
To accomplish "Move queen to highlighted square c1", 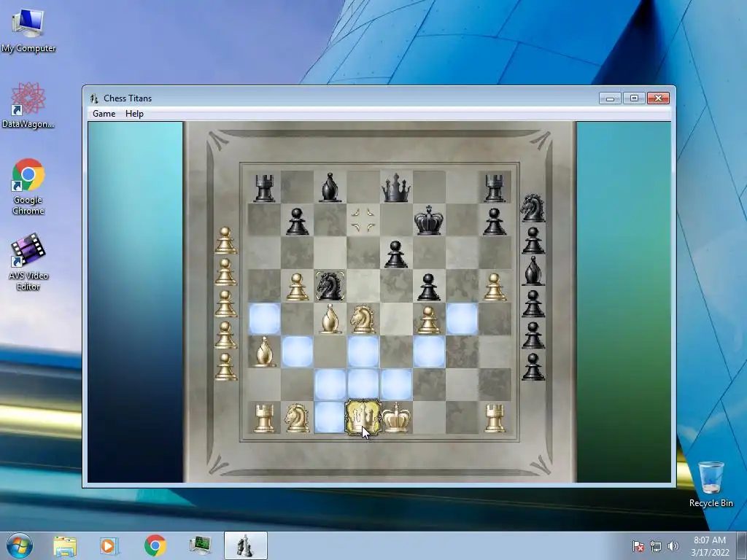I will point(329,418).
